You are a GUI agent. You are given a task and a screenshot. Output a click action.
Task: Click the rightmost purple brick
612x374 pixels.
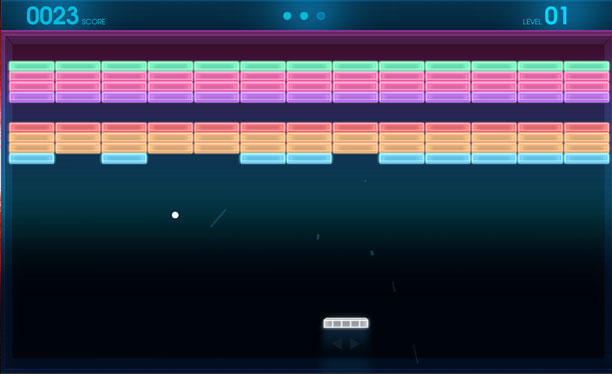[587, 97]
